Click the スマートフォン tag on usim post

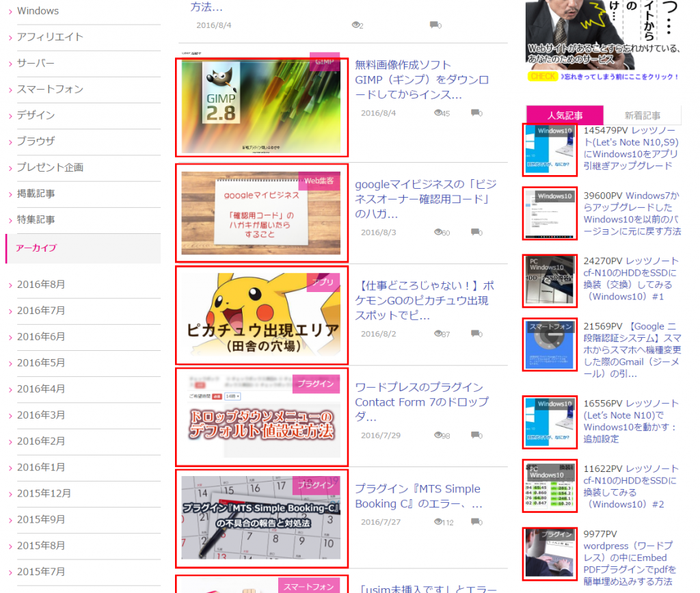click(309, 587)
